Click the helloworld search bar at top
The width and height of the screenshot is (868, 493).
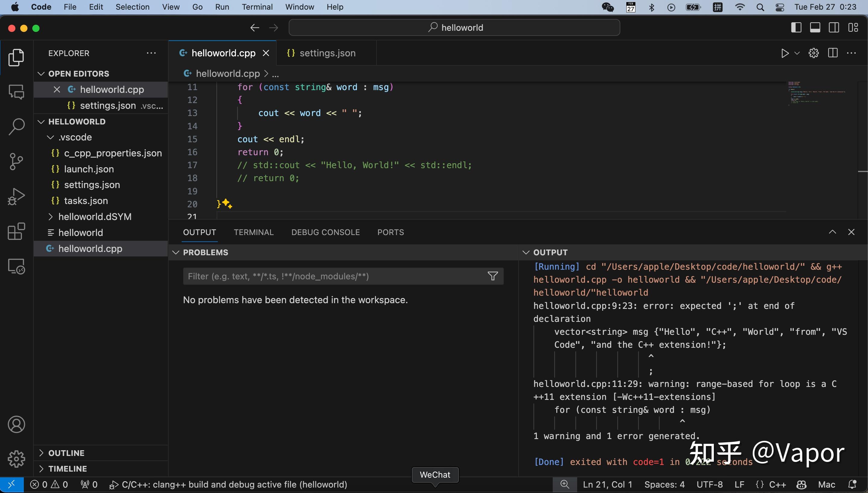tap(453, 27)
